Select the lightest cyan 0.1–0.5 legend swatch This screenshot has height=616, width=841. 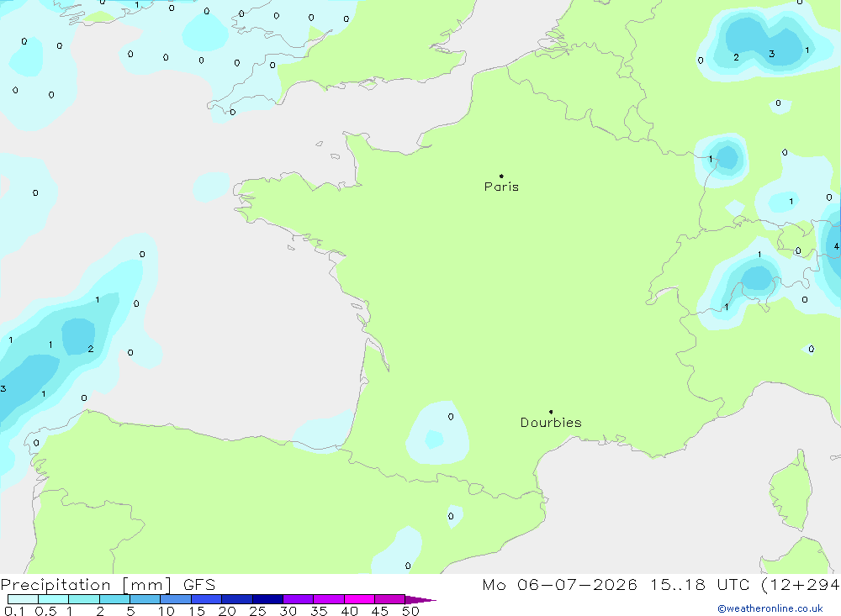(x=23, y=599)
